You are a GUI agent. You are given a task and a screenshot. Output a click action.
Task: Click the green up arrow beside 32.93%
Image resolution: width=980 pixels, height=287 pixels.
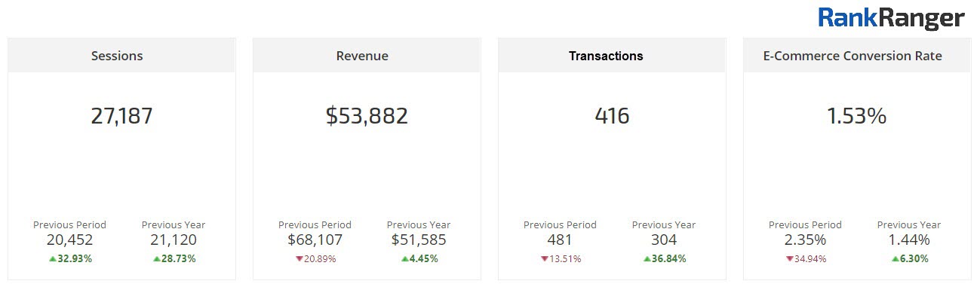52,258
